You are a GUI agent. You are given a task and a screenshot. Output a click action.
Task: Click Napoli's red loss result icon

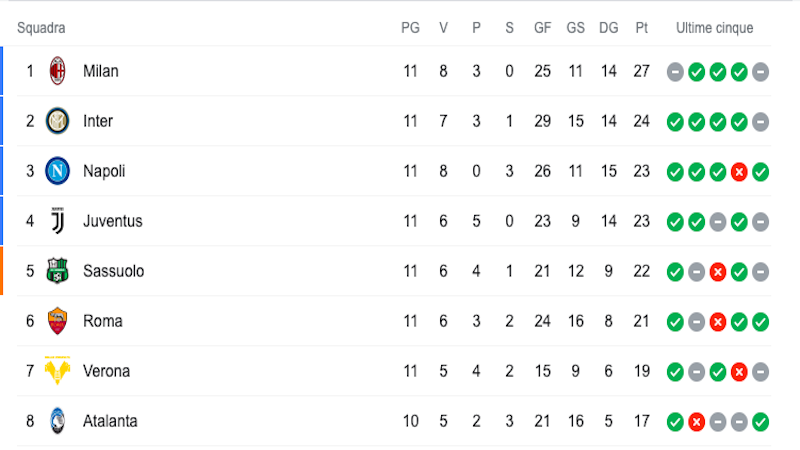[x=739, y=172]
